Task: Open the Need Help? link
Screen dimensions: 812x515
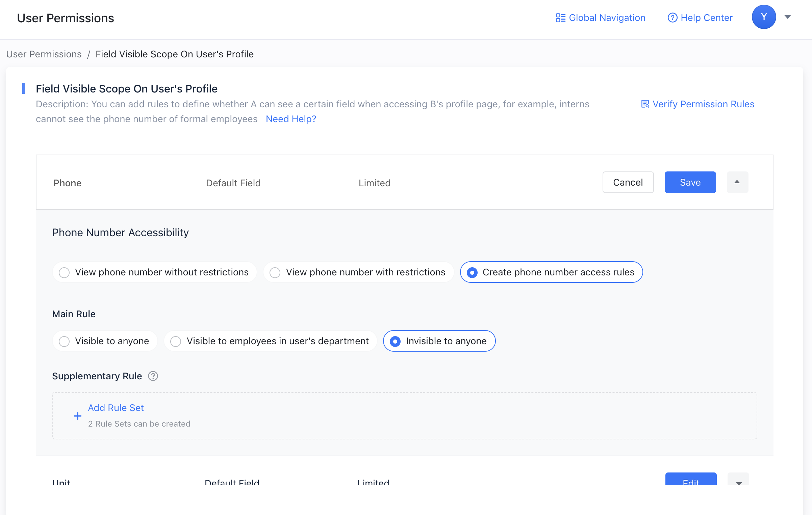Action: pos(291,119)
